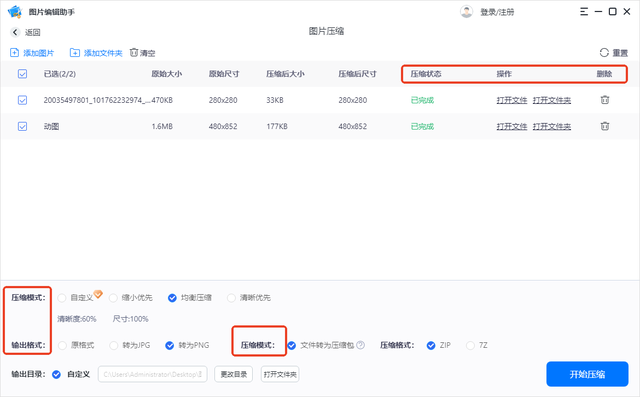Click the user avatar icon beside 登录/注册

click(x=466, y=11)
